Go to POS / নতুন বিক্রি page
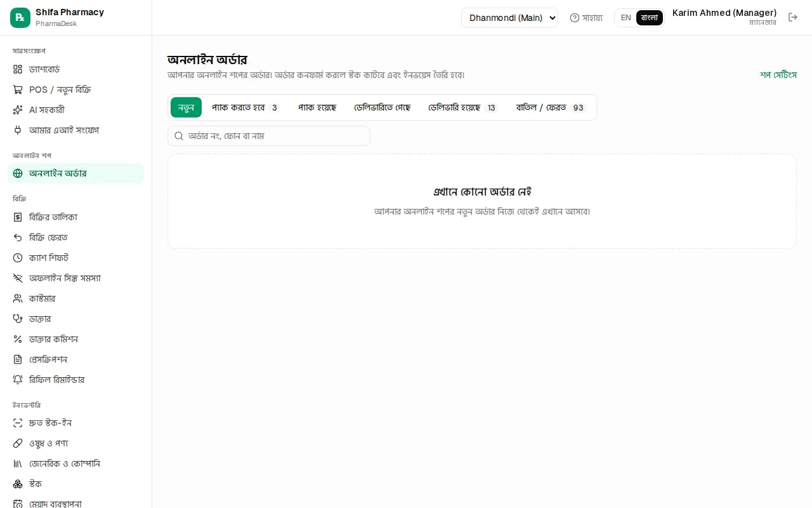 click(75, 90)
